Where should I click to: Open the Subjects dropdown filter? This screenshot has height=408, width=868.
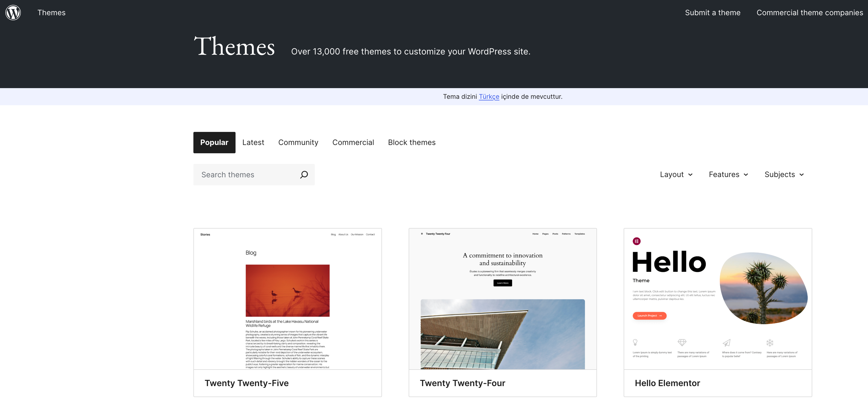pyautogui.click(x=785, y=174)
